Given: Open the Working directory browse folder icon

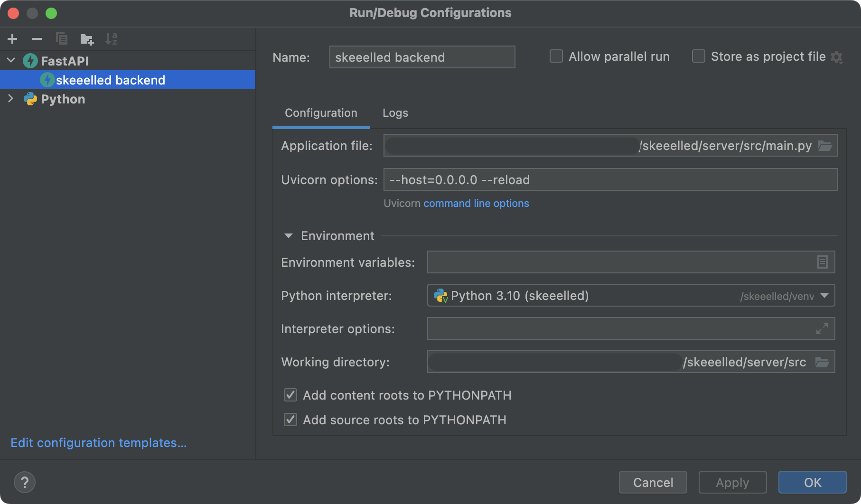Looking at the screenshot, I should (x=822, y=362).
